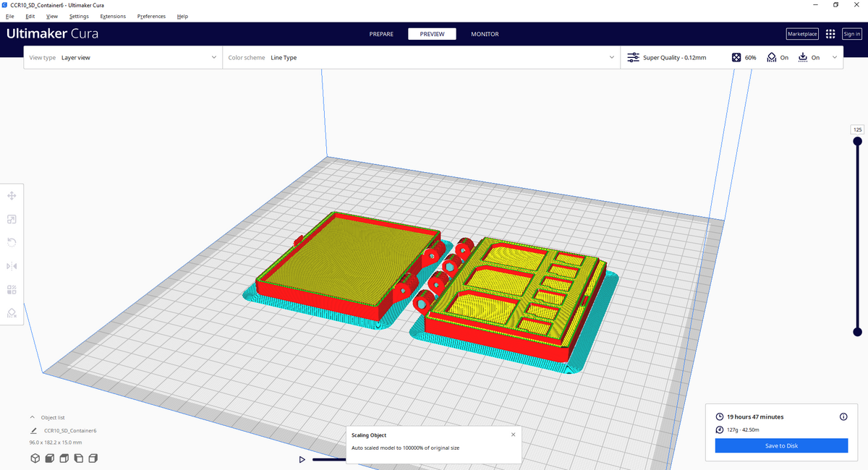Select the Move tool in left toolbar
This screenshot has width=868, height=470.
(x=12, y=196)
